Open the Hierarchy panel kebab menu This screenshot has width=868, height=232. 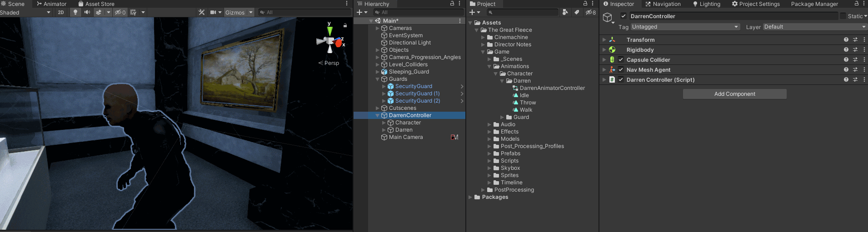[x=459, y=4]
